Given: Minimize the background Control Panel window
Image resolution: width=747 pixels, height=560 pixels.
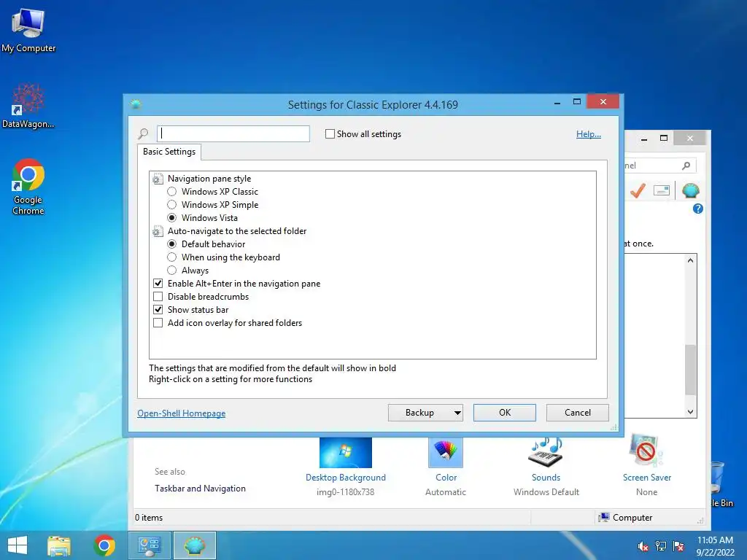Looking at the screenshot, I should [x=644, y=139].
